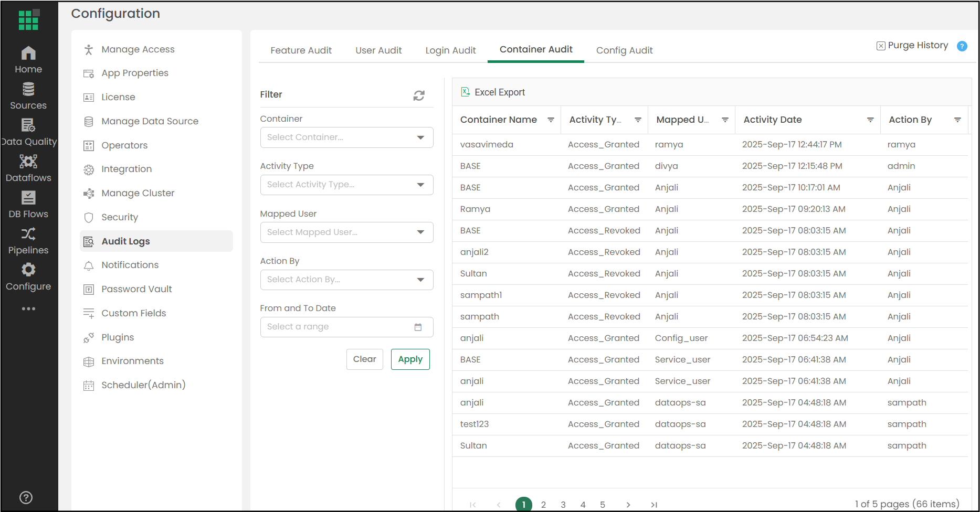Viewport: 980px width, 512px height.
Task: Clear the filter selections
Action: click(365, 359)
